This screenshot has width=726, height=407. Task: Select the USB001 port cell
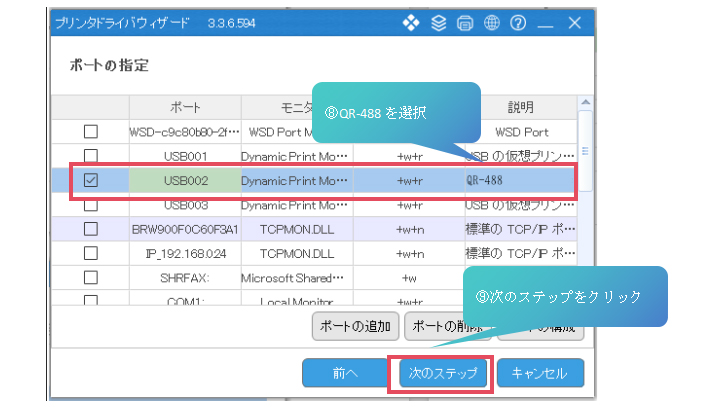coord(185,156)
